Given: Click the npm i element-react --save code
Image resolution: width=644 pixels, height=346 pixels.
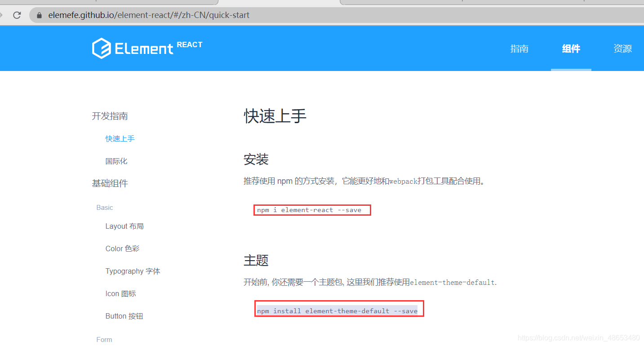Looking at the screenshot, I should tap(309, 210).
